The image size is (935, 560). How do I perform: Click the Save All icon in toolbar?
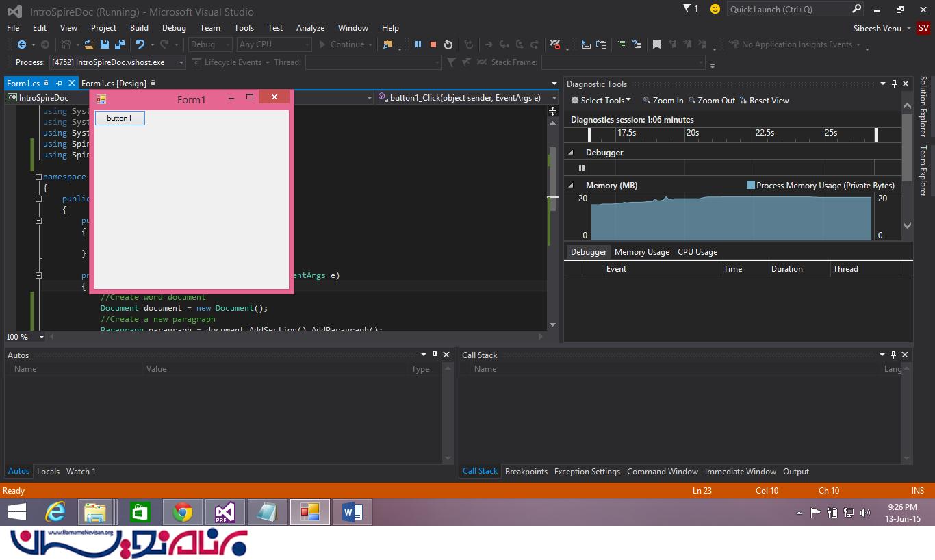[119, 44]
